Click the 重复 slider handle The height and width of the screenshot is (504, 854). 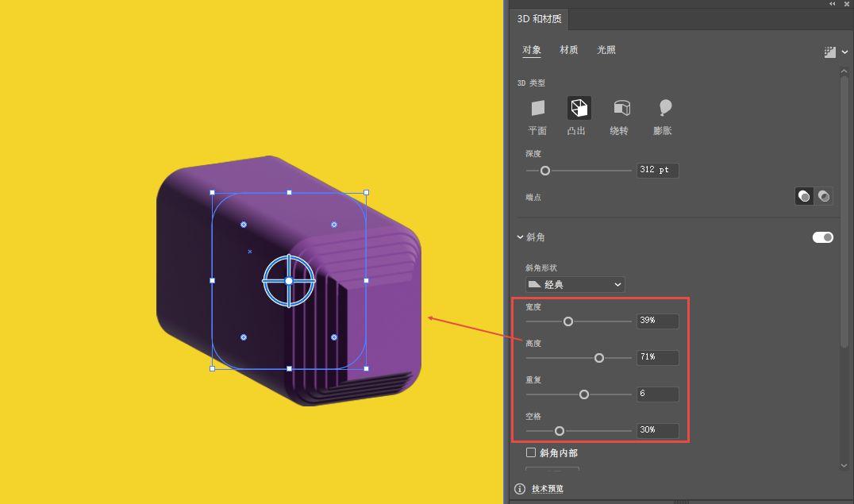(x=584, y=394)
